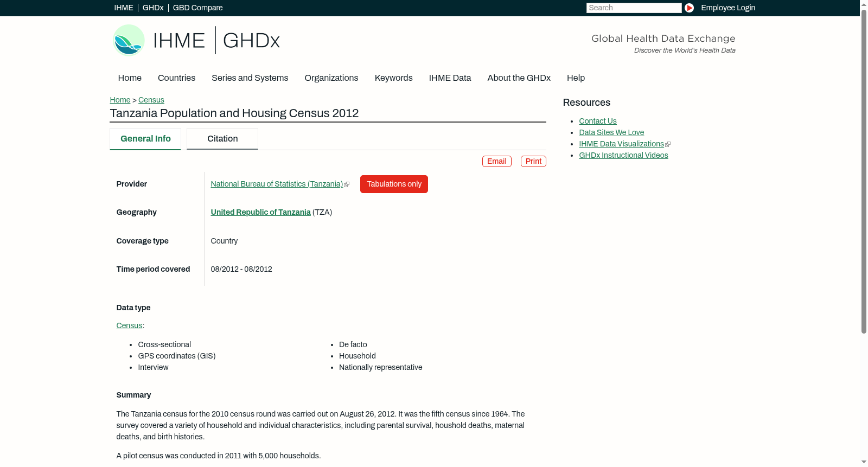Click the 'Cross-sectional' list item
The width and height of the screenshot is (868, 467).
coord(164,344)
